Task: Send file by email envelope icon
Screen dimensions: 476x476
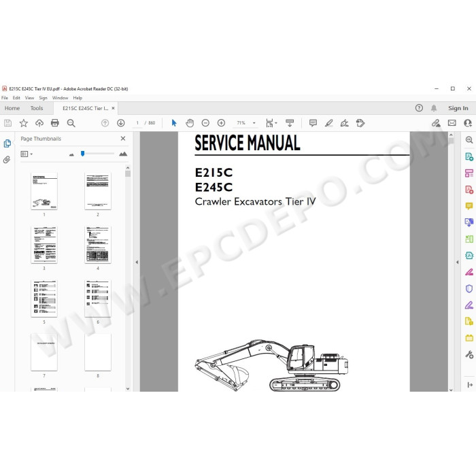Action: pyautogui.click(x=452, y=123)
